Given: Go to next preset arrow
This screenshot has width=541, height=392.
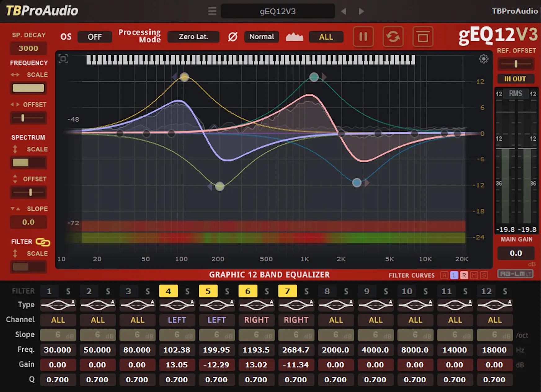Looking at the screenshot, I should (361, 11).
